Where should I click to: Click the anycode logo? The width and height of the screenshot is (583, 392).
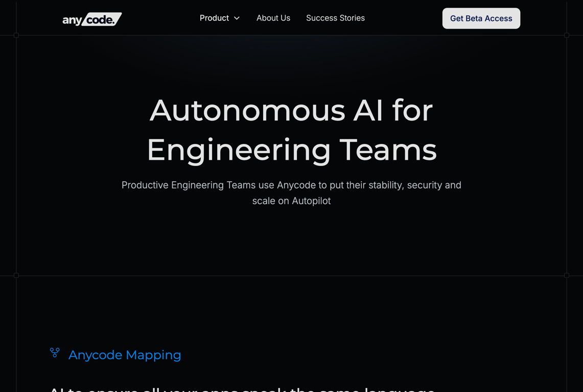point(92,19)
